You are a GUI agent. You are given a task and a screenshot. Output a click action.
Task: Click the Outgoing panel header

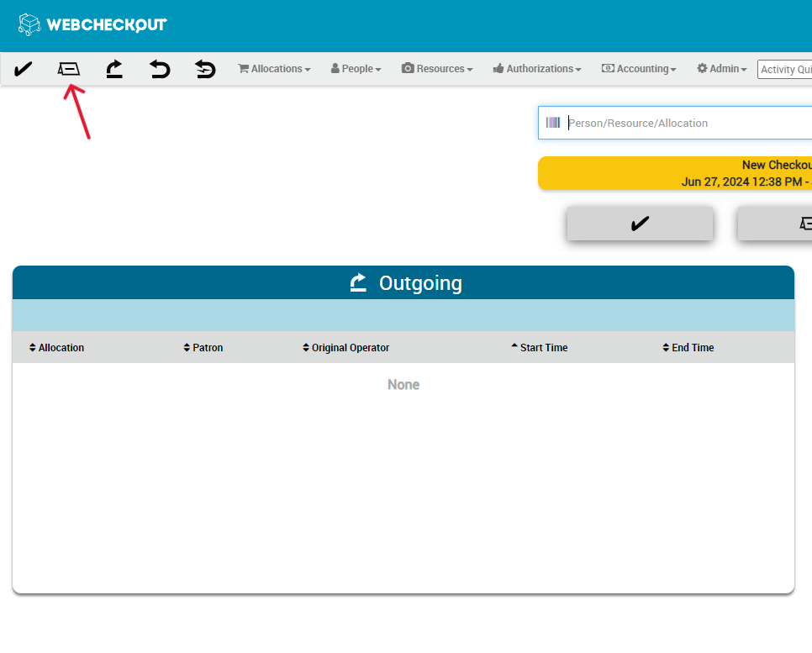(403, 282)
